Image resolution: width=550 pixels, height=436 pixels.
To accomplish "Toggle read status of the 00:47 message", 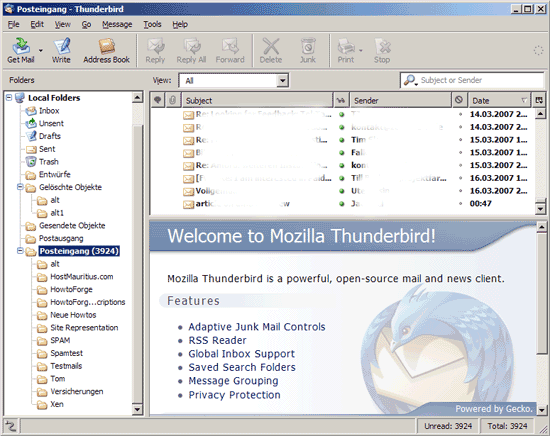I will tap(342, 204).
